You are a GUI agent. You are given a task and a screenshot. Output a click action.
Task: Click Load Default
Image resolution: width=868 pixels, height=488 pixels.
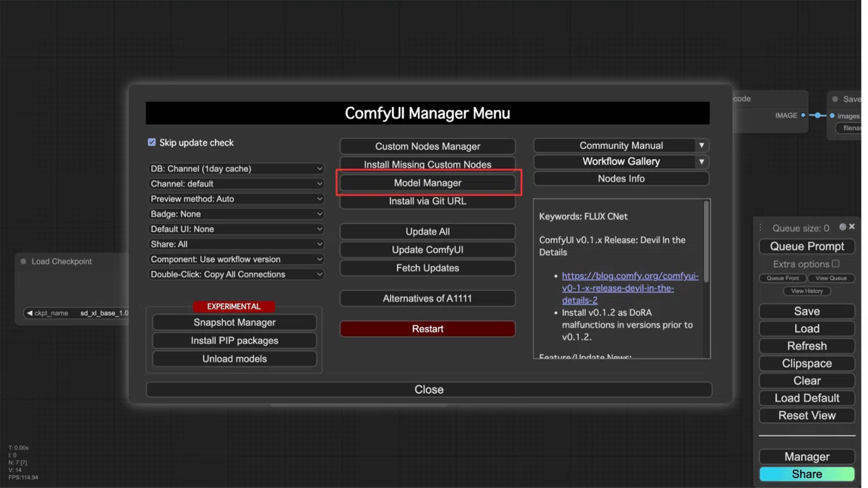click(x=807, y=398)
